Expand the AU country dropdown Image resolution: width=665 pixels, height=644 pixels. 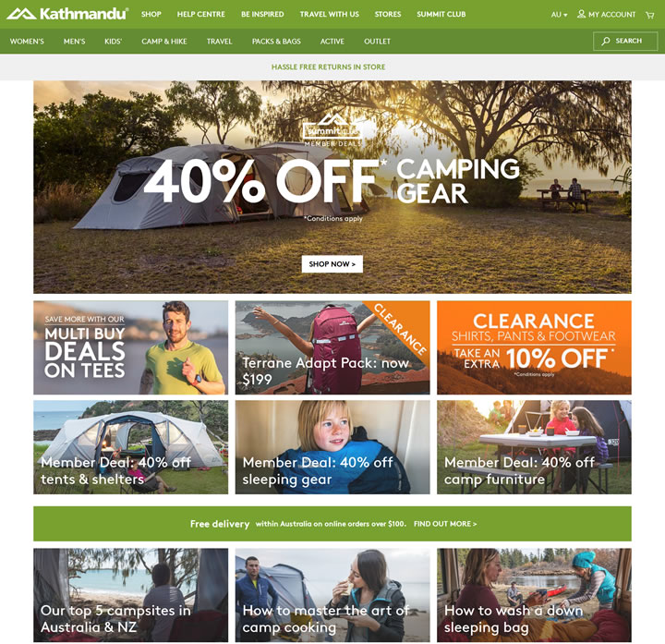[x=559, y=15]
